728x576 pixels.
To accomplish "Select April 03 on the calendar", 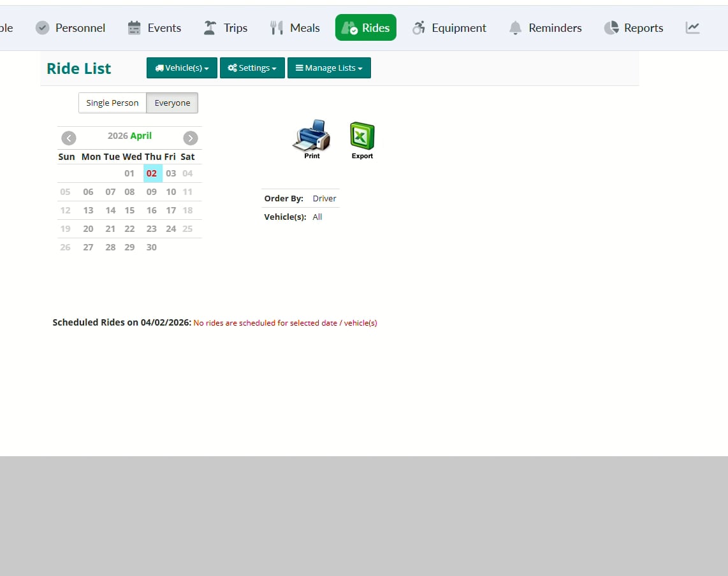I will [171, 173].
